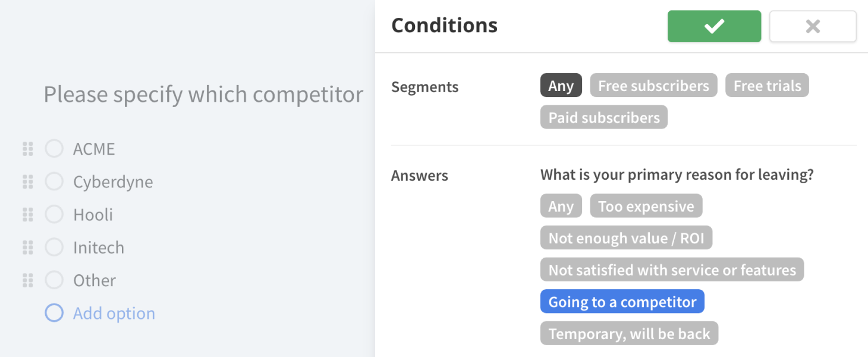Enable the Free trials segment
Viewport: 868px width, 357px height.
(767, 86)
